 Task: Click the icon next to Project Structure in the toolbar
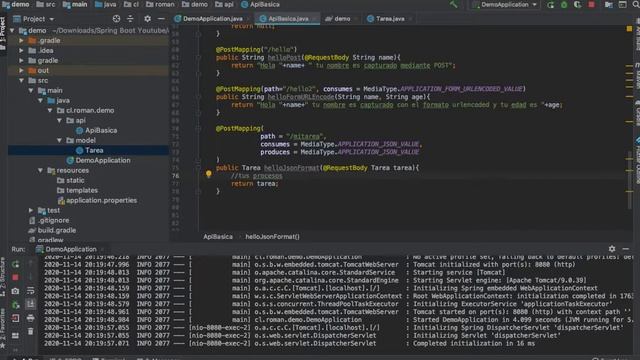pyautogui.click(x=622, y=5)
